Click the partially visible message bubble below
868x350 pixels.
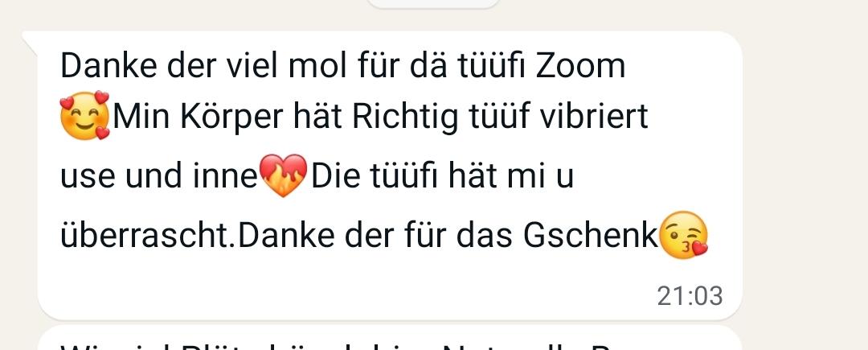click(x=390, y=339)
